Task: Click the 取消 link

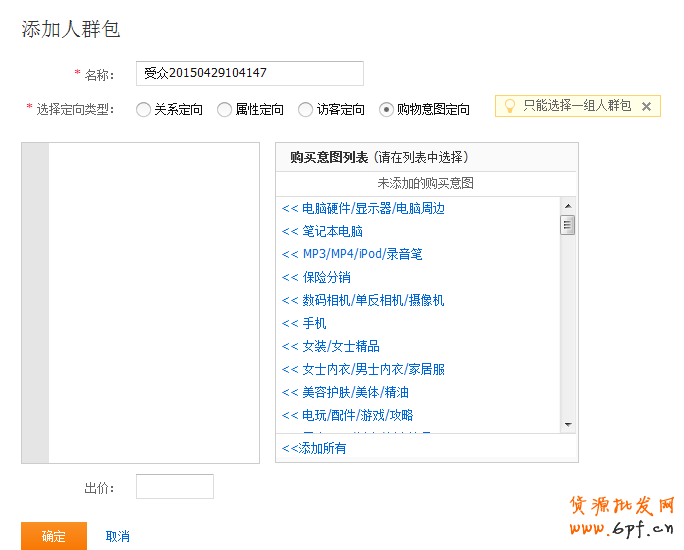Action: pyautogui.click(x=117, y=537)
